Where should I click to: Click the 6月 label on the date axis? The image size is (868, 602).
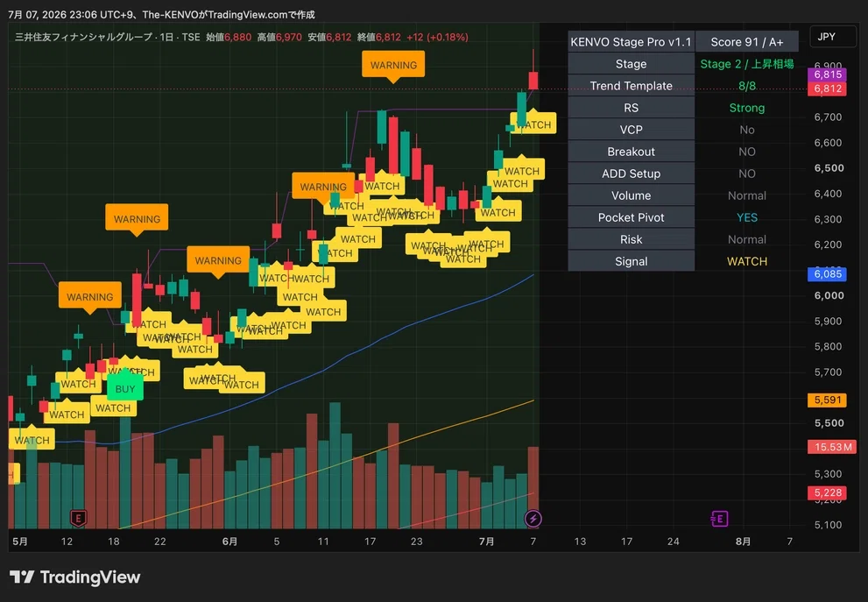(x=229, y=542)
